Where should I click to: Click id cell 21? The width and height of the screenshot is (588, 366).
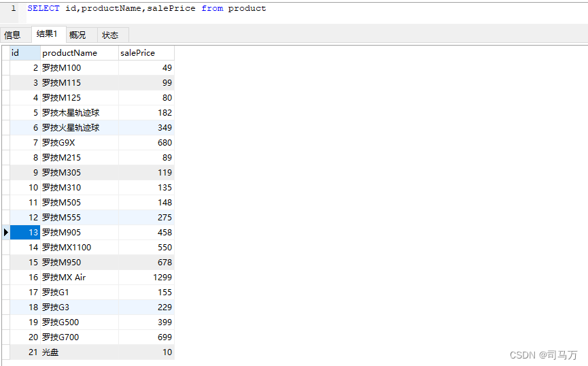pyautogui.click(x=24, y=352)
